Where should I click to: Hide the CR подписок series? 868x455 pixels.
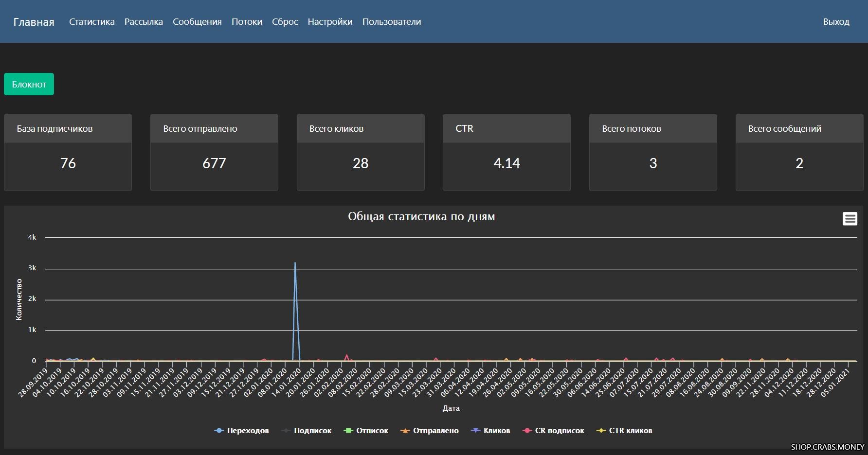tap(553, 431)
